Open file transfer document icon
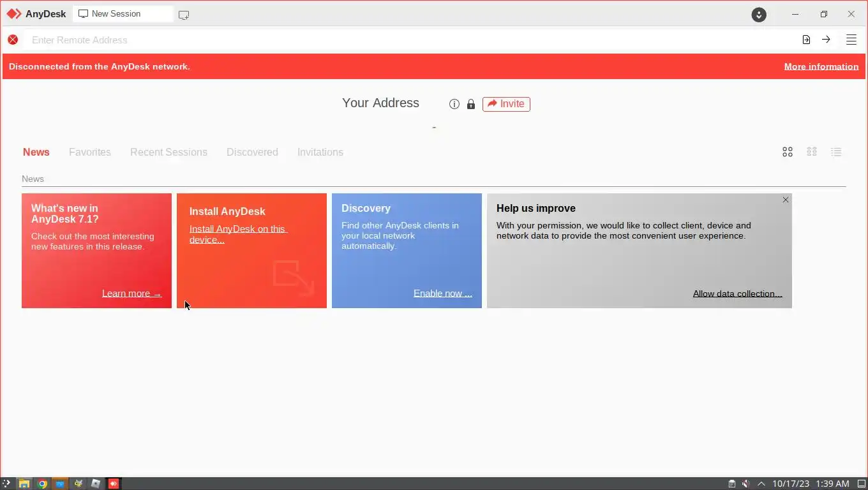The height and width of the screenshot is (490, 868). click(x=806, y=40)
